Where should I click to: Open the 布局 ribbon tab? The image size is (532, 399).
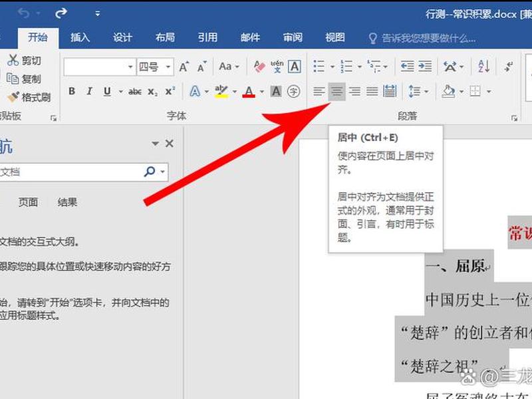coord(165,37)
